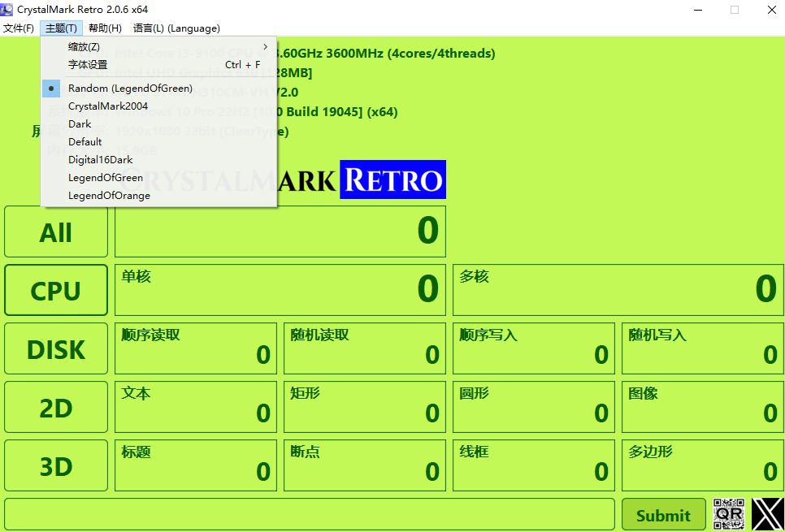The image size is (785, 532).
Task: Open the QR code icon
Action: (729, 514)
